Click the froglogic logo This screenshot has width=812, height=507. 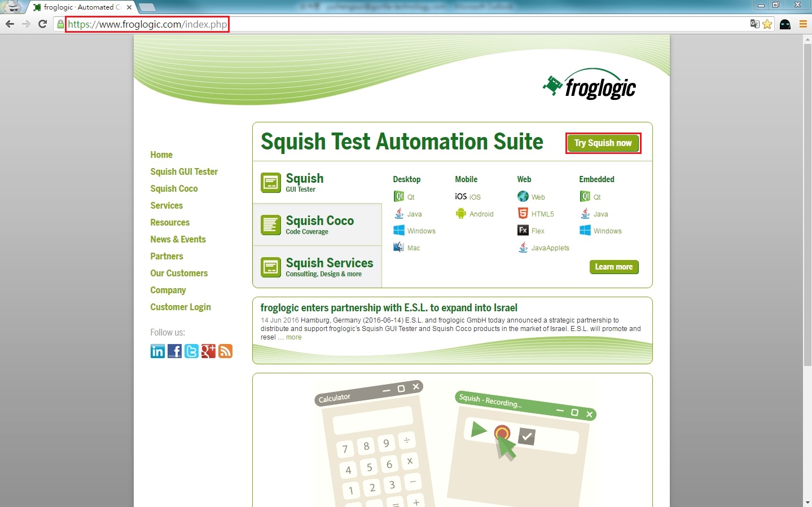pos(589,85)
